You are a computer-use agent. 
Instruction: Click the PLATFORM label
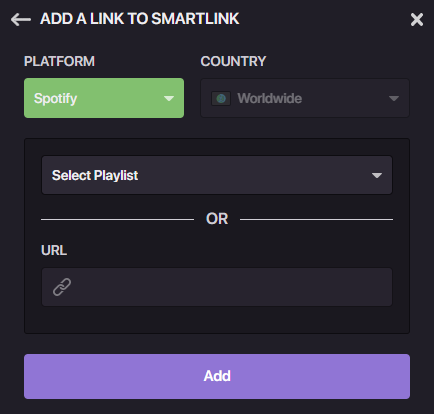tap(59, 61)
